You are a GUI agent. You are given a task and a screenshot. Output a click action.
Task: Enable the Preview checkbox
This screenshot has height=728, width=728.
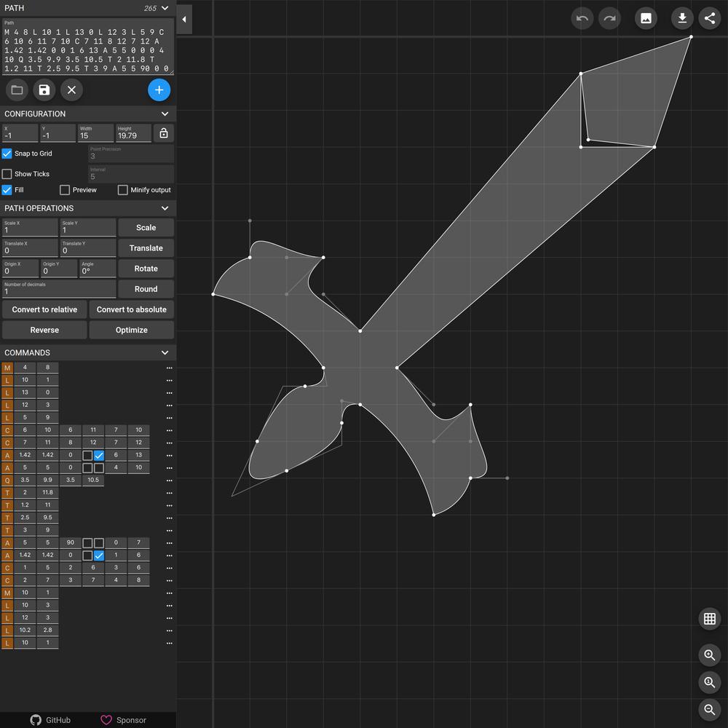click(65, 190)
